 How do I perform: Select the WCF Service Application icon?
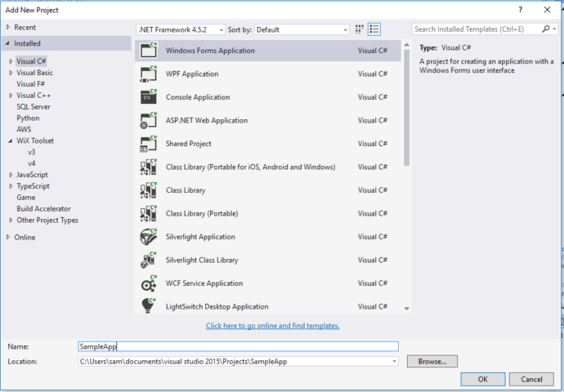(x=149, y=283)
